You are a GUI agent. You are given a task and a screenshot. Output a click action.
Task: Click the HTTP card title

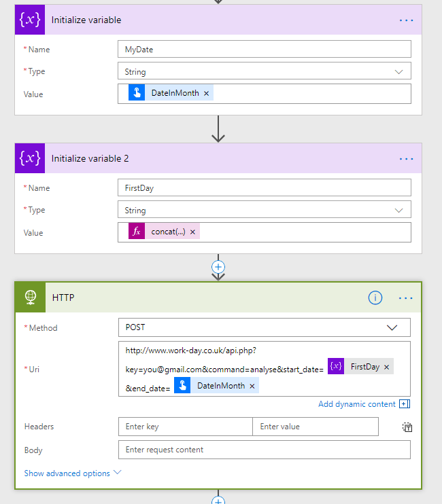[x=63, y=298]
